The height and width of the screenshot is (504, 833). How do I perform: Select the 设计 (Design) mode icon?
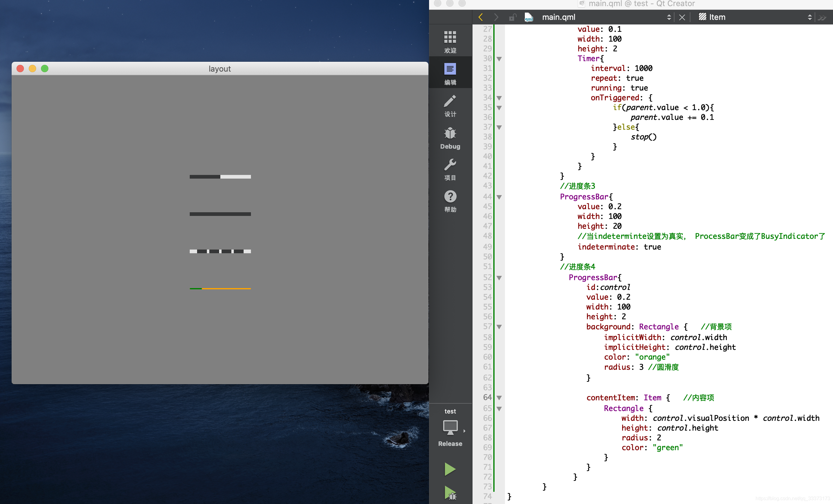tap(450, 106)
